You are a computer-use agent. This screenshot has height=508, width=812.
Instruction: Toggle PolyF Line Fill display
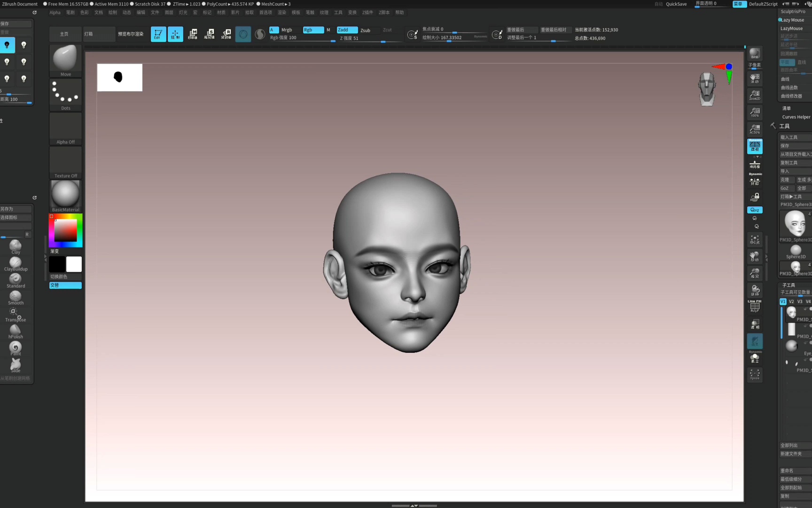pyautogui.click(x=755, y=306)
